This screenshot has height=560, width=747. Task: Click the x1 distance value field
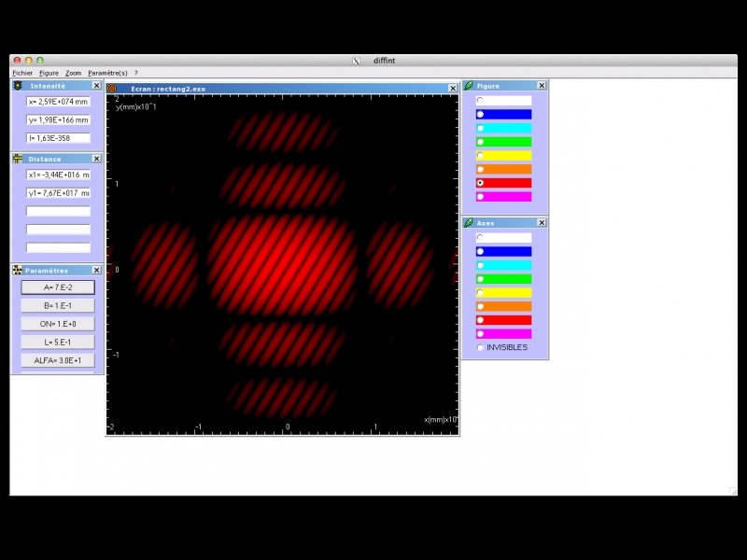58,175
